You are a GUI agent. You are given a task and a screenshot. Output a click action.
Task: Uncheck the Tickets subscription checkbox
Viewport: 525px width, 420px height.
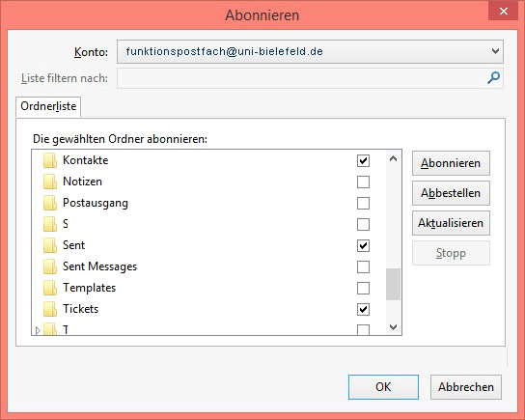pyautogui.click(x=363, y=309)
